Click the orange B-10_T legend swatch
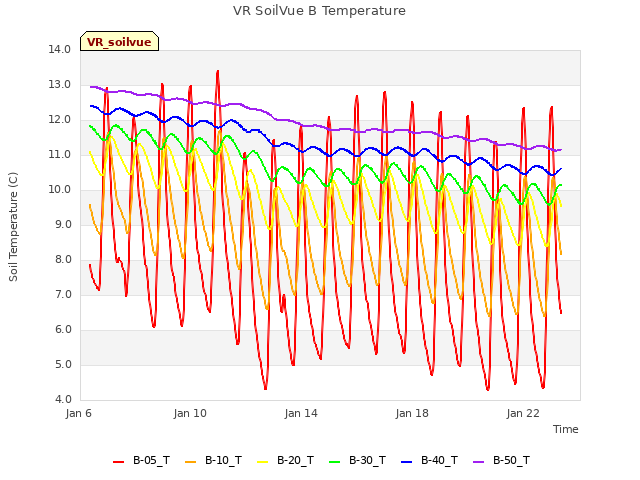 click(191, 462)
